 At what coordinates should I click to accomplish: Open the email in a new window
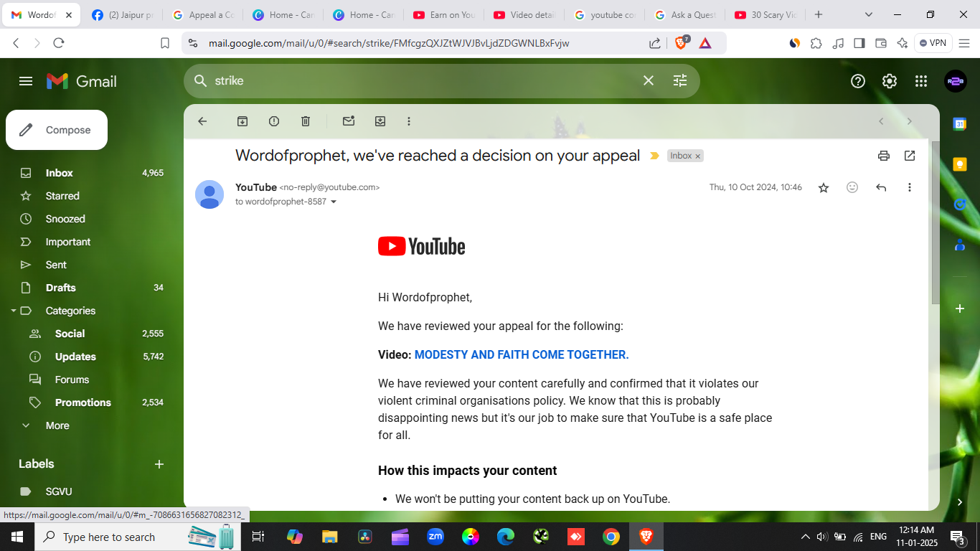(910, 155)
